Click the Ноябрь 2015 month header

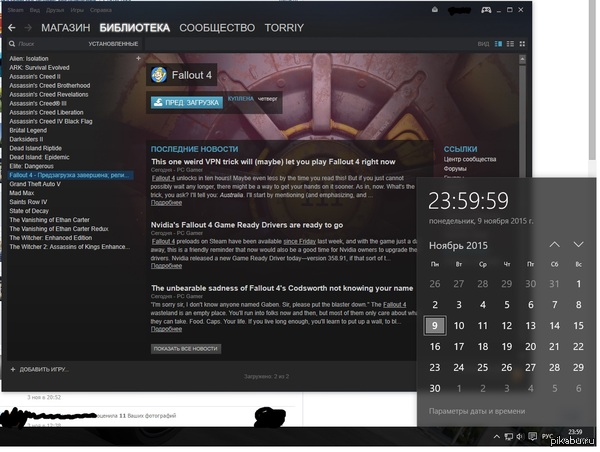coord(458,245)
